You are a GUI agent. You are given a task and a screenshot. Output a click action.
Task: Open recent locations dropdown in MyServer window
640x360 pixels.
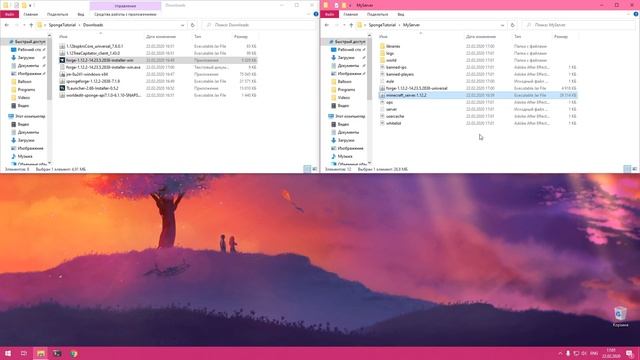[344, 25]
